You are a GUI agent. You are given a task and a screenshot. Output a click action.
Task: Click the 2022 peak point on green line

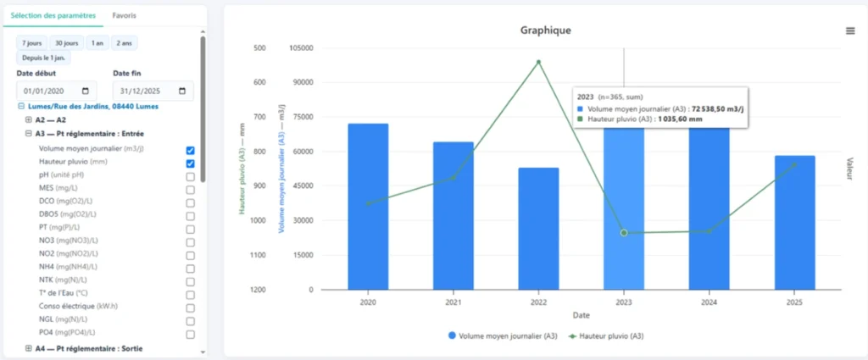538,62
